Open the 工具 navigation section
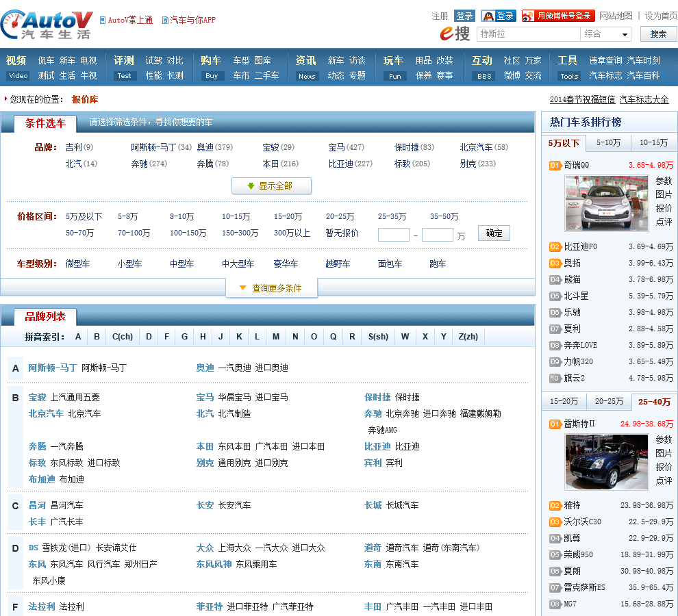678x616 pixels. pos(567,60)
